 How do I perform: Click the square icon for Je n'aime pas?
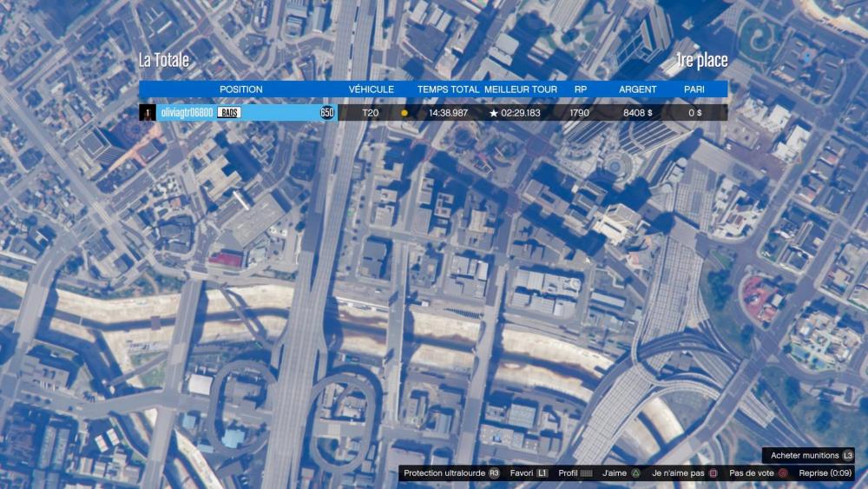713,473
